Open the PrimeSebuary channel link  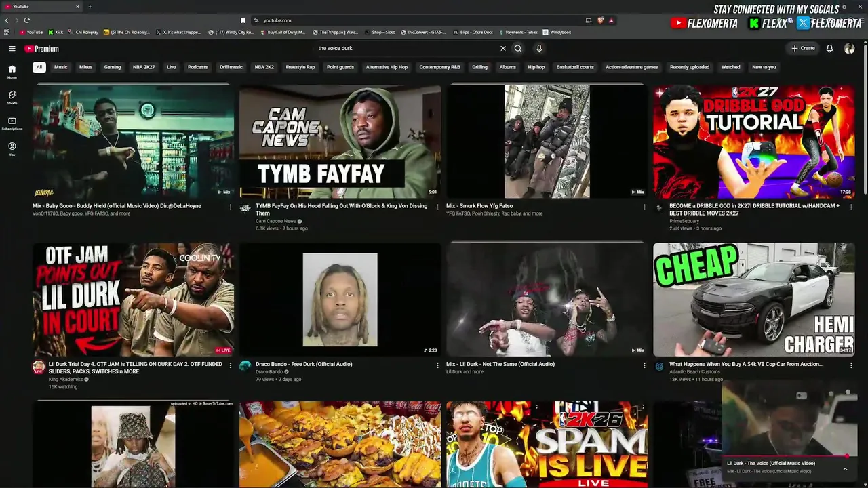[684, 221]
